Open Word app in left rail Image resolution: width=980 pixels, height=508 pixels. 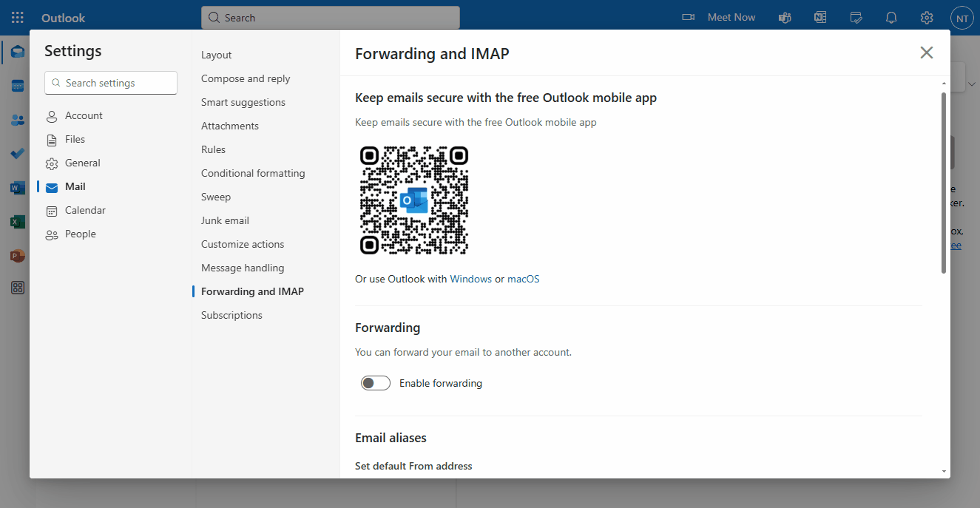(18, 188)
